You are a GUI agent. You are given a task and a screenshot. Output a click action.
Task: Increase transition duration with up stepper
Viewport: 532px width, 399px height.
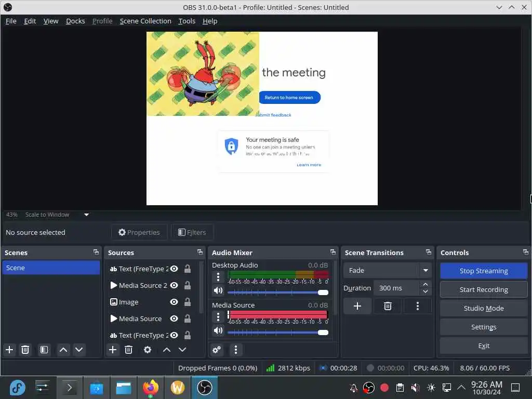[425, 284]
